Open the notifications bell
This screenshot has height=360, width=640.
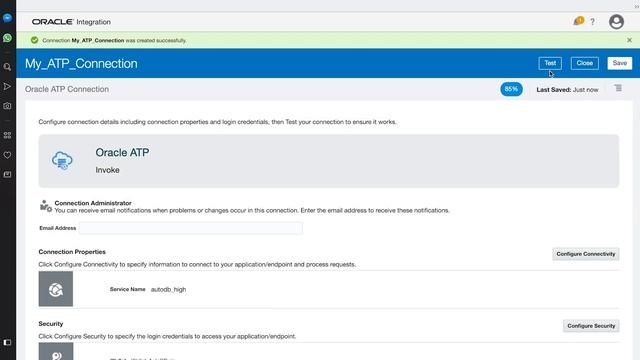tap(578, 21)
